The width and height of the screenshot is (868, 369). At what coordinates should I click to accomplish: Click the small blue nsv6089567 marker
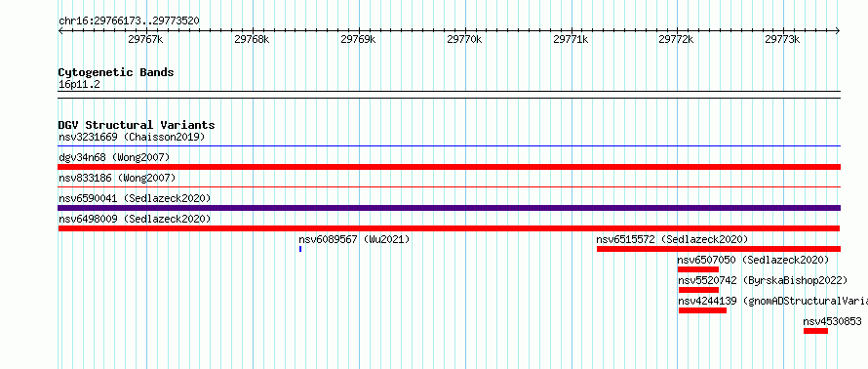coord(300,249)
